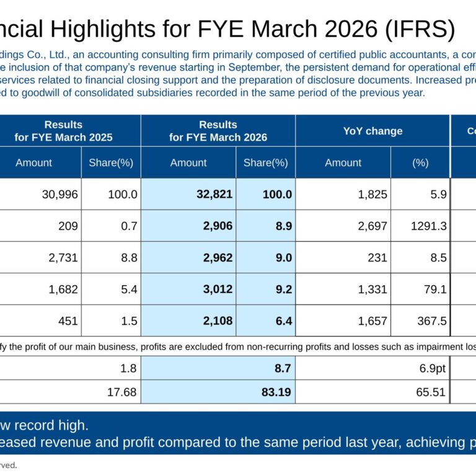Image resolution: width=476 pixels, height=476 pixels.
Task: Click the YoY amount 1,331
Action: 372,289
